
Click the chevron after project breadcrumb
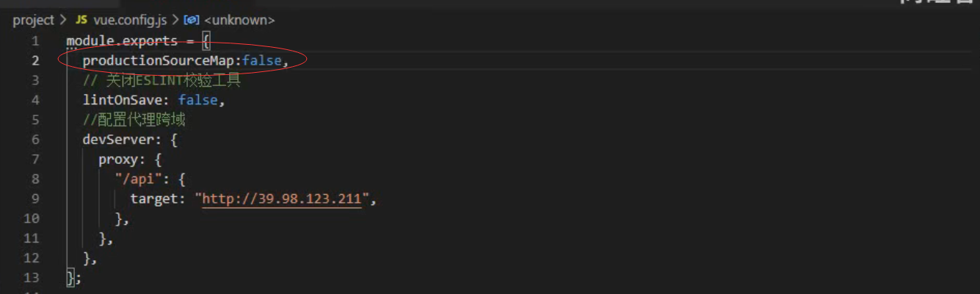click(64, 20)
